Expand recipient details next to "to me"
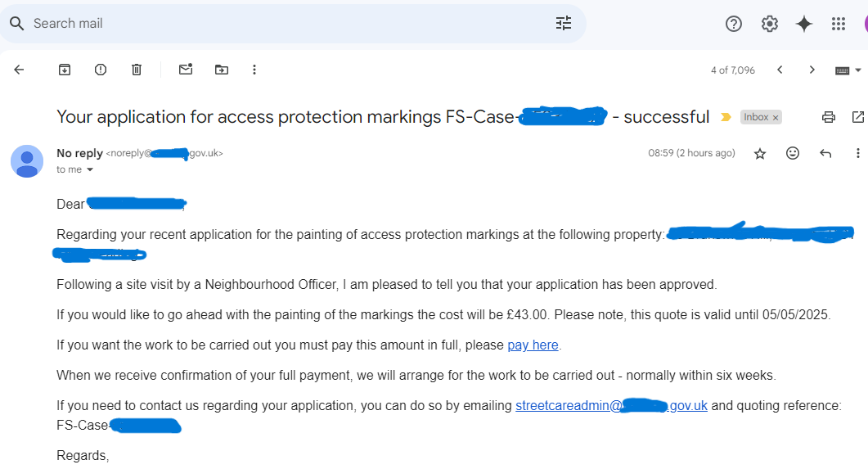868x469 pixels. 90,170
